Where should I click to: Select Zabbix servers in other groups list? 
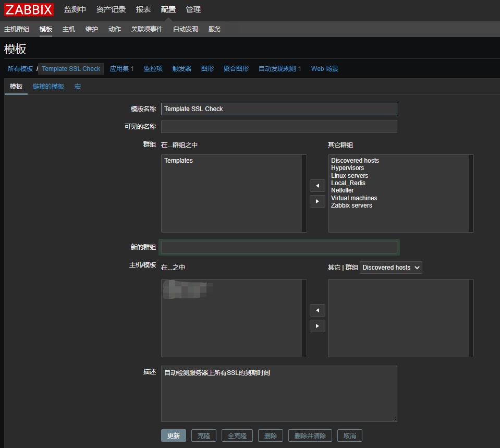(351, 205)
